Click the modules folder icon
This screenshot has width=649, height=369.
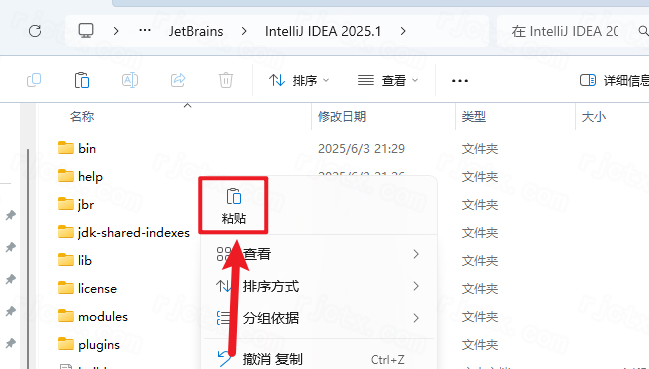tap(66, 316)
